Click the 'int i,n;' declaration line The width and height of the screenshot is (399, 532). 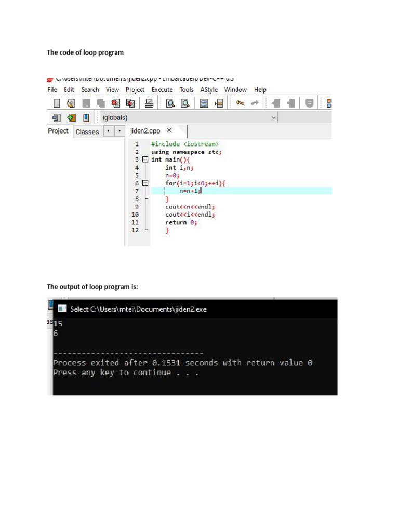pyautogui.click(x=179, y=168)
